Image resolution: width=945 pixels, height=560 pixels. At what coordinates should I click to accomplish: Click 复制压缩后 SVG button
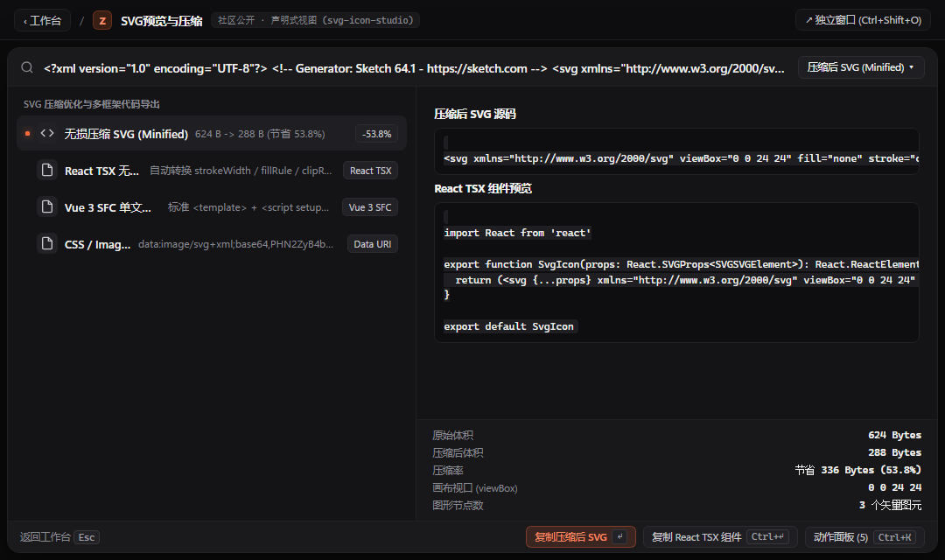[580, 536]
